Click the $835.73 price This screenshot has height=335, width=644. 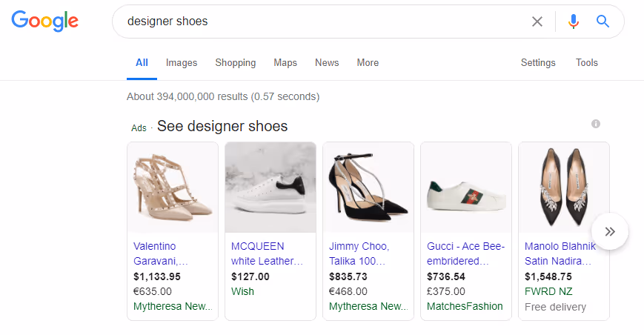pyautogui.click(x=348, y=276)
